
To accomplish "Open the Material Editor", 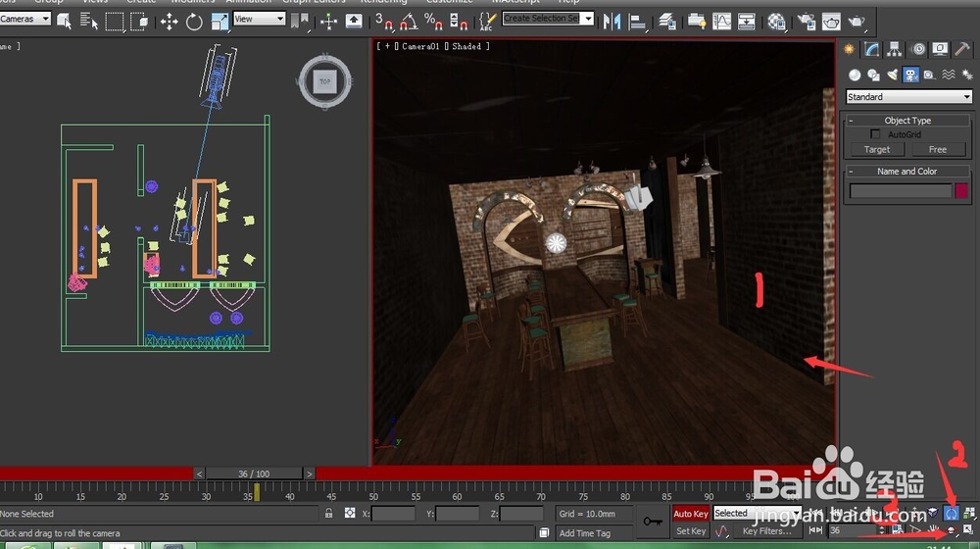I will coord(776,22).
